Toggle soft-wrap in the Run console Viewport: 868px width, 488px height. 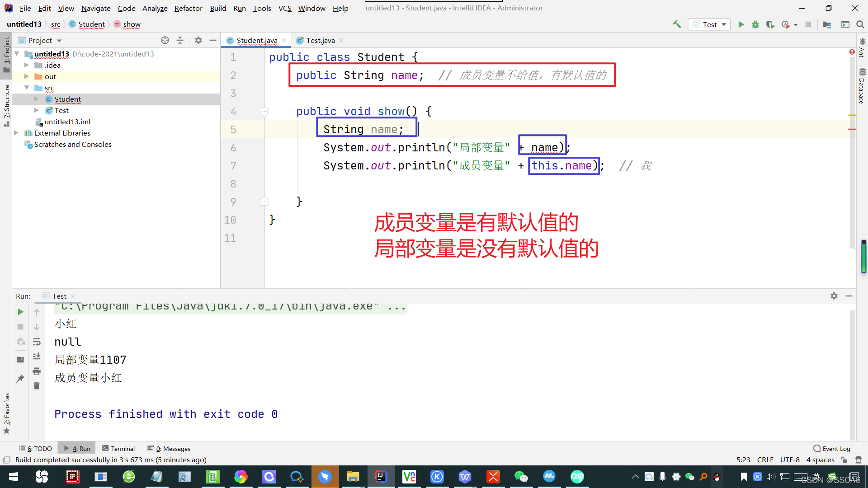[x=37, y=342]
